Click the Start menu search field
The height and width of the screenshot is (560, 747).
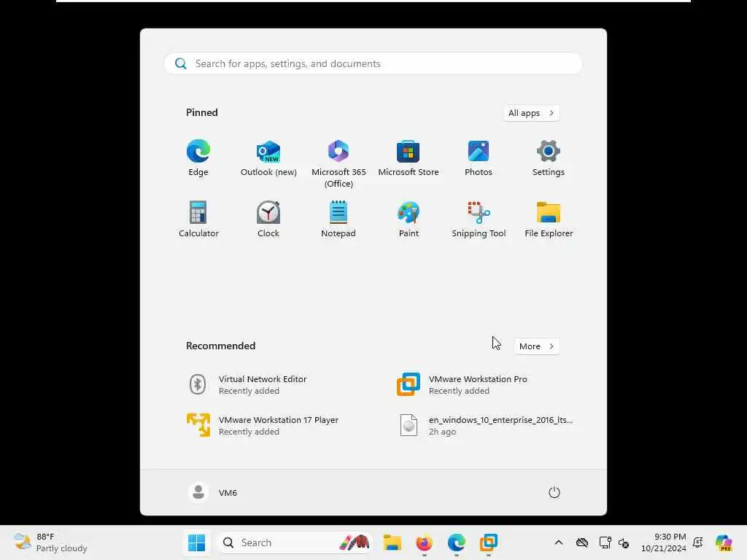coord(373,63)
